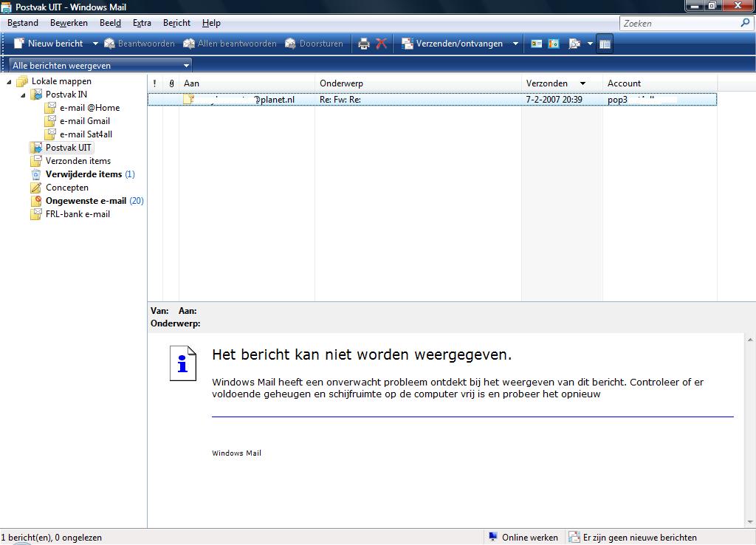Click the red X delete icon
756x545 pixels.
(x=381, y=44)
